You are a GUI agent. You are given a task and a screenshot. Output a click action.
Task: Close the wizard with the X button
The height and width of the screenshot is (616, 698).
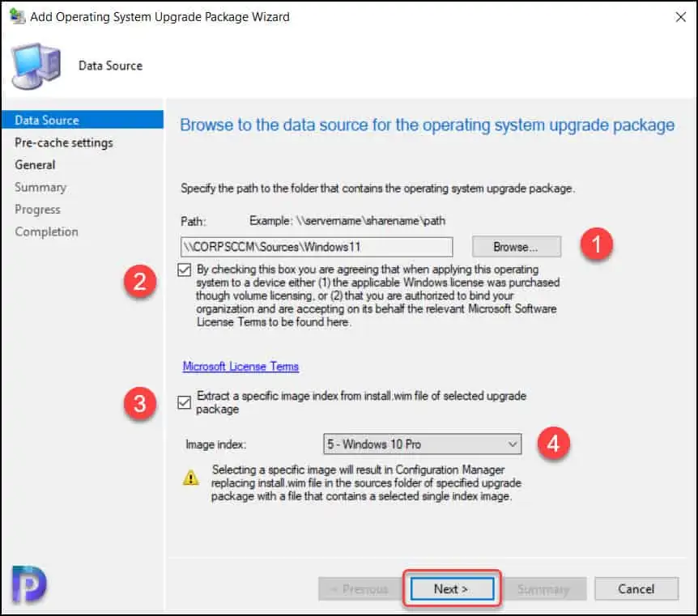coord(680,17)
